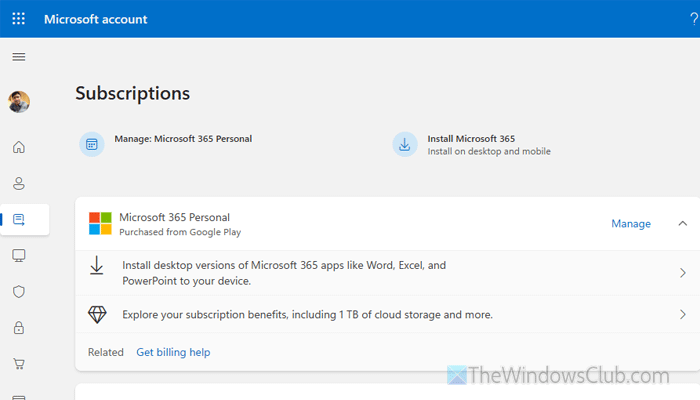Open Privacy lock icon in sidebar

(19, 328)
